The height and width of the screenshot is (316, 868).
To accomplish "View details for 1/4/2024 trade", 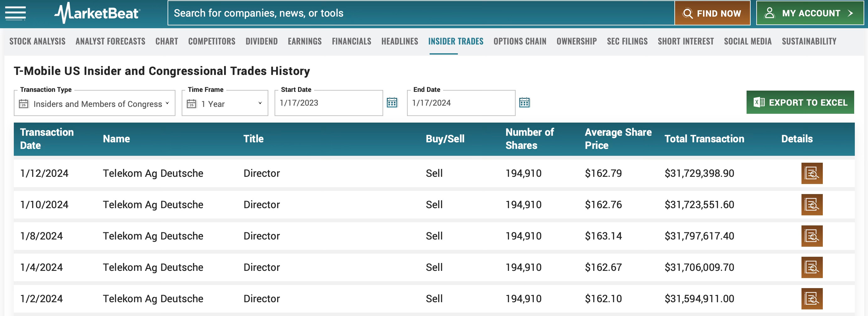I will pos(812,267).
